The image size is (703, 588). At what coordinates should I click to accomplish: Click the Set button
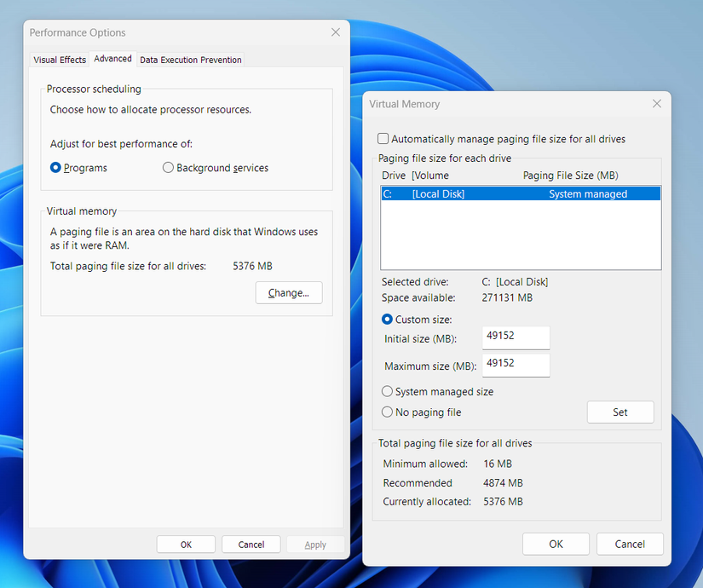coord(620,412)
